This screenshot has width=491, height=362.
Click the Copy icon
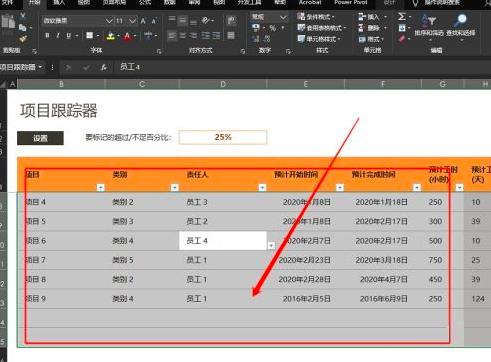[x=23, y=27]
